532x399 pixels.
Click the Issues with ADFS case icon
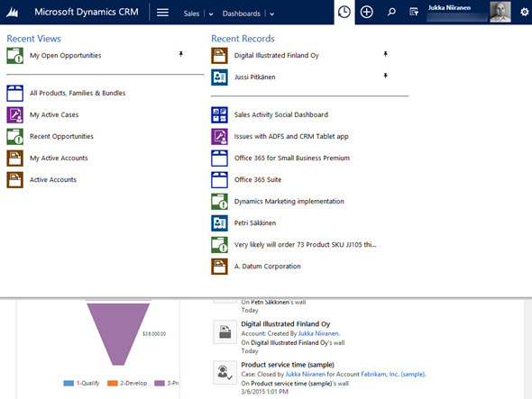pyautogui.click(x=219, y=137)
